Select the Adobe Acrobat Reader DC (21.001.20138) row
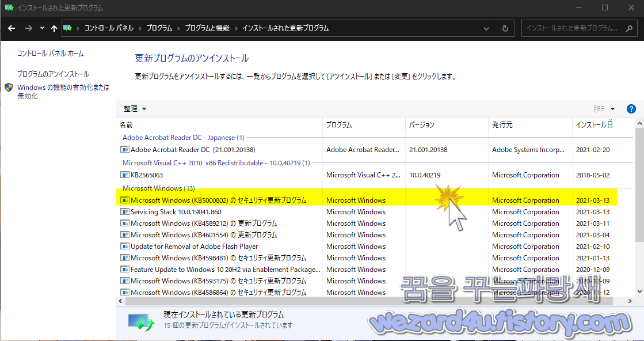 pyautogui.click(x=367, y=150)
